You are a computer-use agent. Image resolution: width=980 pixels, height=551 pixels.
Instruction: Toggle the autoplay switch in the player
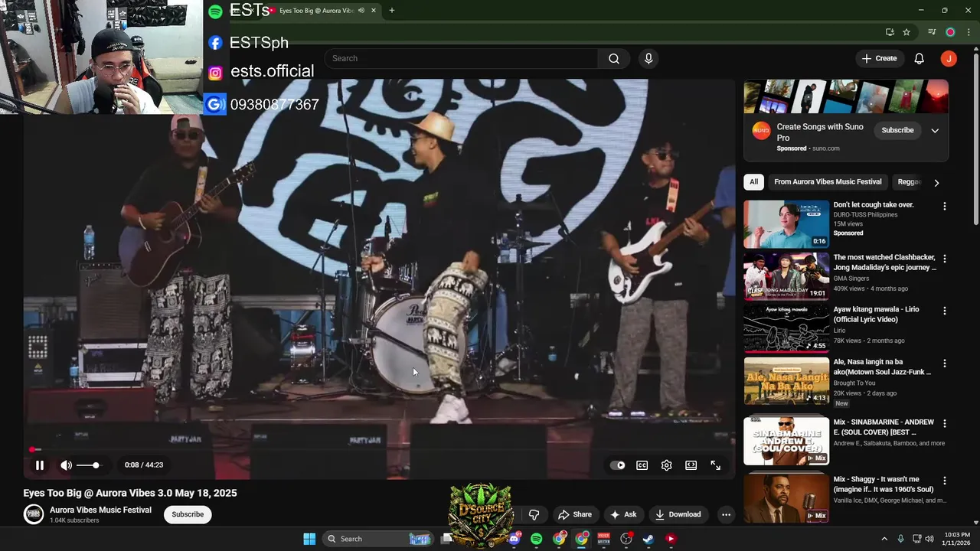618,465
